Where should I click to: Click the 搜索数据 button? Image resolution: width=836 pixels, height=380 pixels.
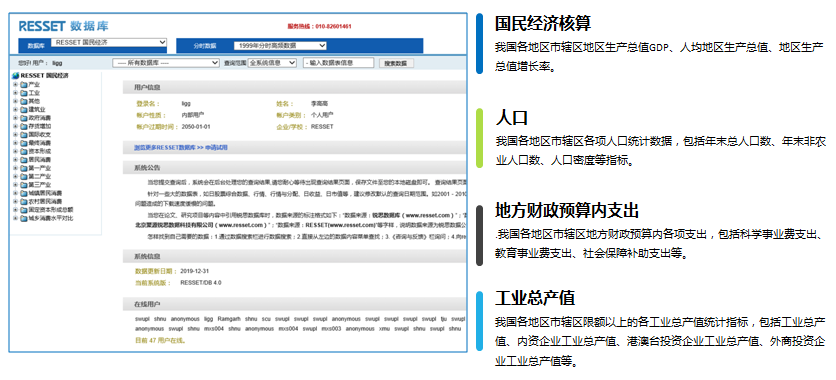coord(396,63)
